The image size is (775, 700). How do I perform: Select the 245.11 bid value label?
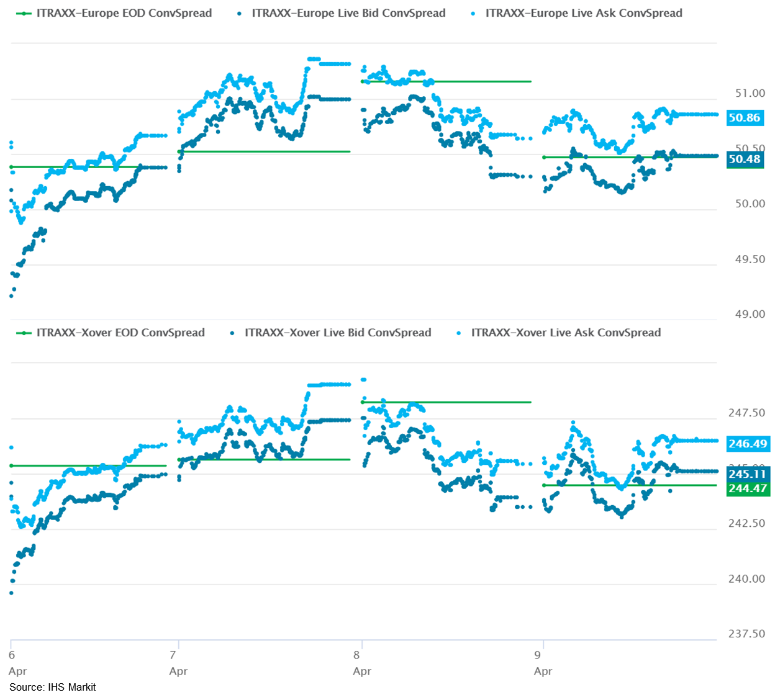tap(748, 474)
